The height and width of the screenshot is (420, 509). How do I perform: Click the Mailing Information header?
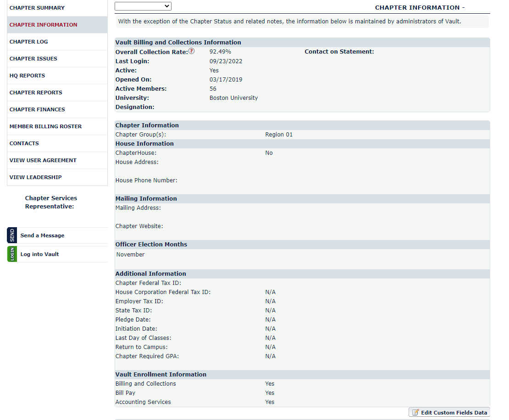tap(146, 198)
